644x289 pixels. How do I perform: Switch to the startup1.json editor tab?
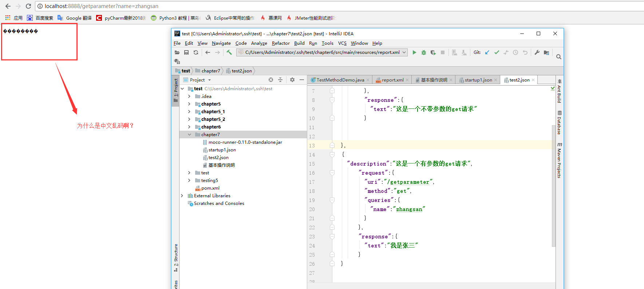pyautogui.click(x=478, y=80)
